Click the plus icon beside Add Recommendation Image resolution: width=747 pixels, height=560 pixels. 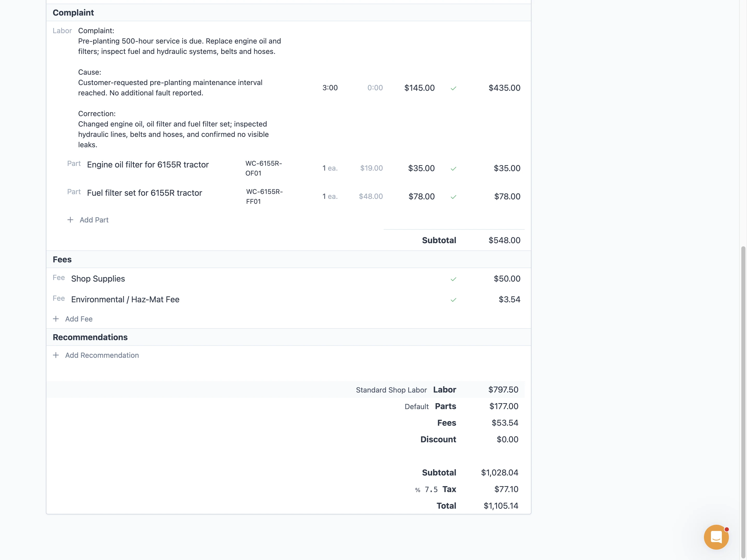click(x=56, y=355)
